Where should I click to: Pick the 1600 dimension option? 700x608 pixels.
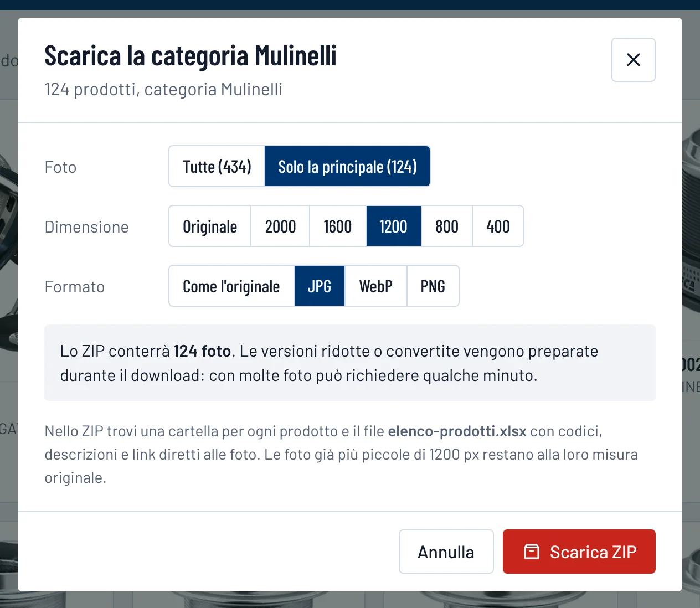[338, 226]
